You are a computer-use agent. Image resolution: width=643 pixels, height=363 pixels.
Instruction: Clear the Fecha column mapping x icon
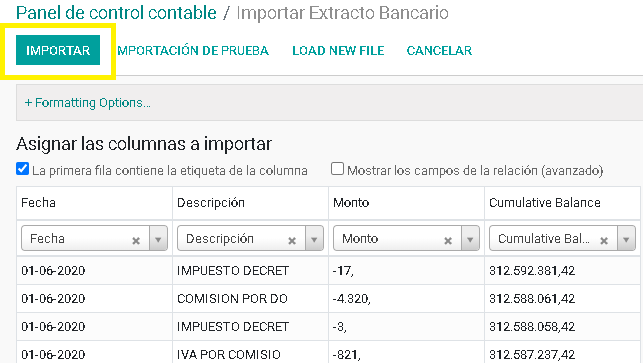pyautogui.click(x=136, y=241)
